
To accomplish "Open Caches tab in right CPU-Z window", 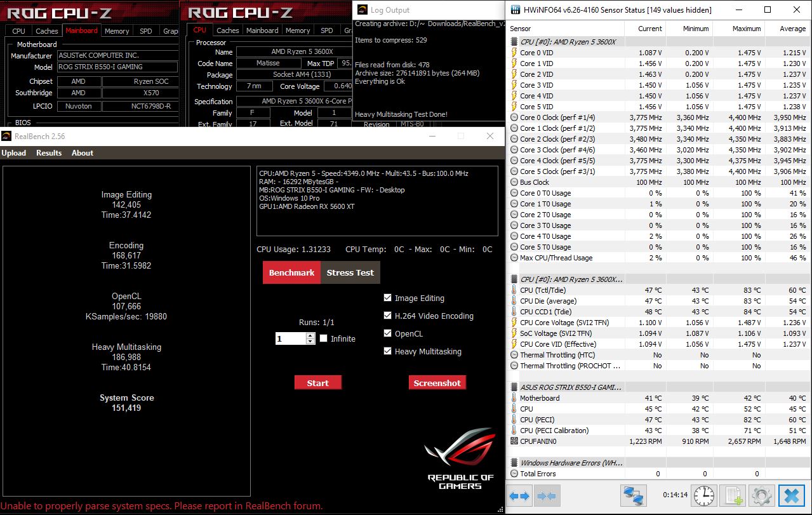I will [227, 30].
